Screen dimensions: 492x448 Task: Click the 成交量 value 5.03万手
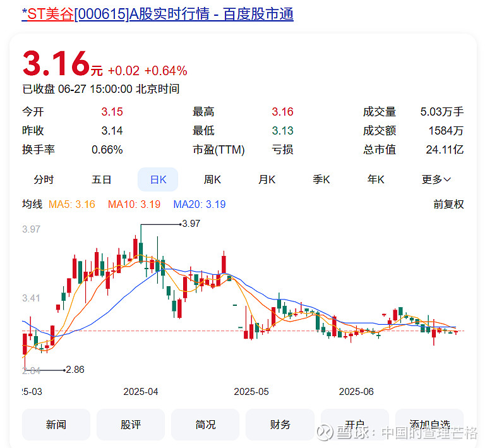[x=442, y=112]
